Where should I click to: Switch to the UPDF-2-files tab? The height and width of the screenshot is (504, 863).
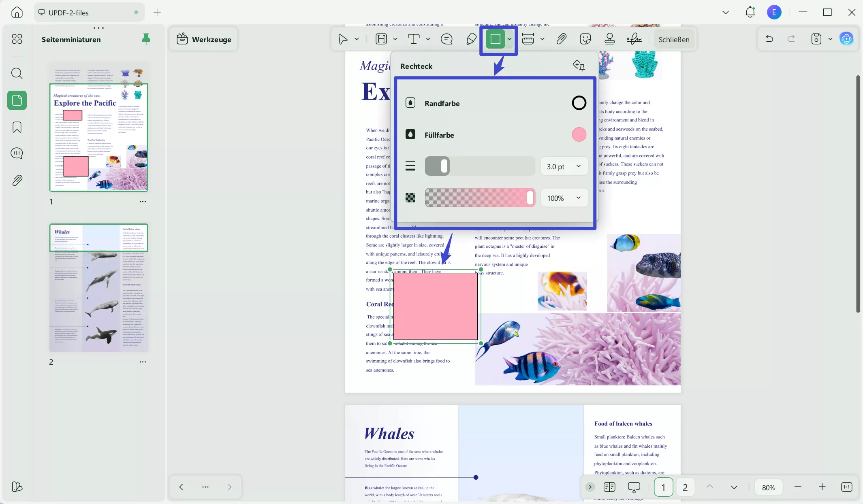69,13
